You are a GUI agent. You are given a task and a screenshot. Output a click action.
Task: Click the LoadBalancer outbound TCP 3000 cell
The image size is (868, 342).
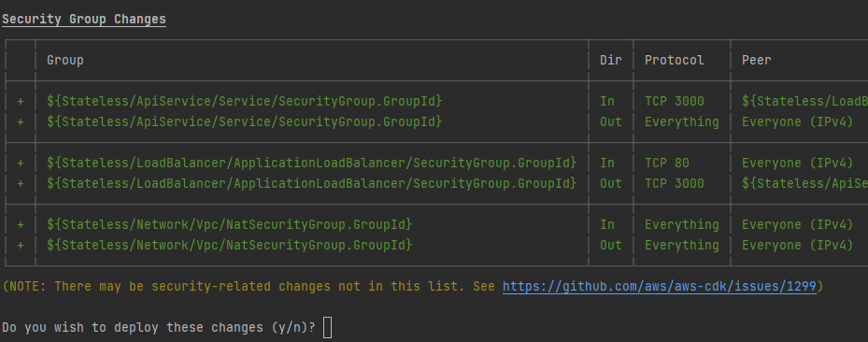(x=675, y=183)
